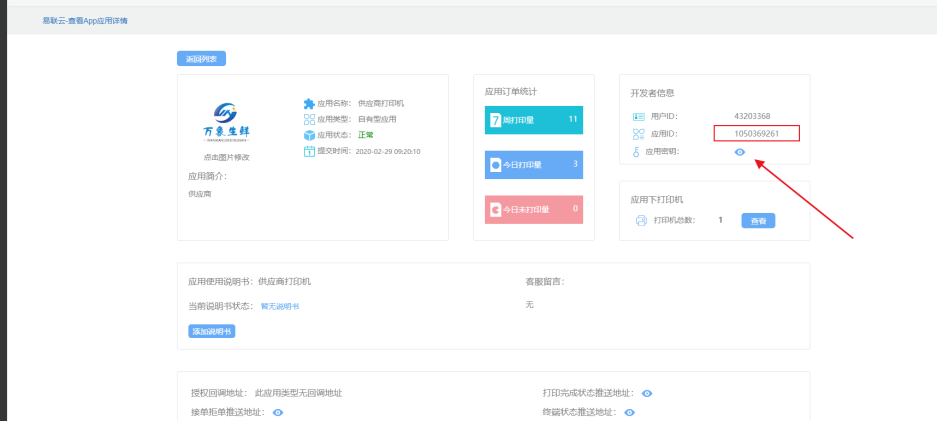Viewport: 937px width, 421px height.
Task: Show the 接单拒单推送地址 via eye icon
Action: [x=278, y=413]
